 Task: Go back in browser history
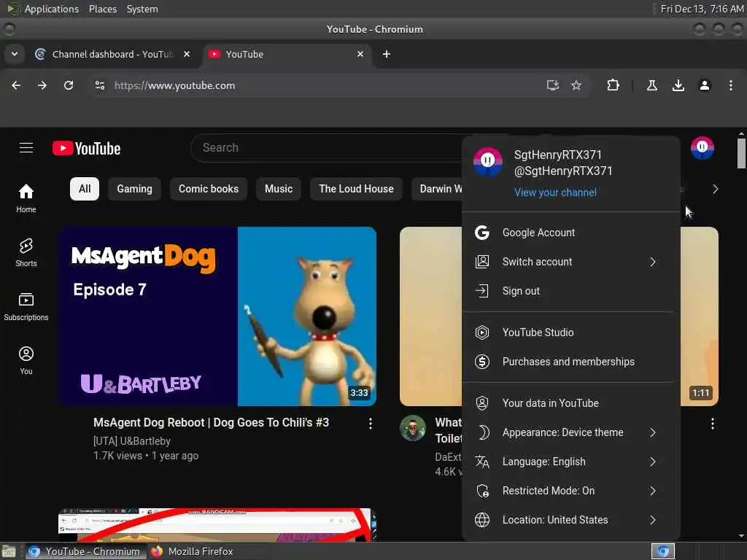click(x=16, y=85)
